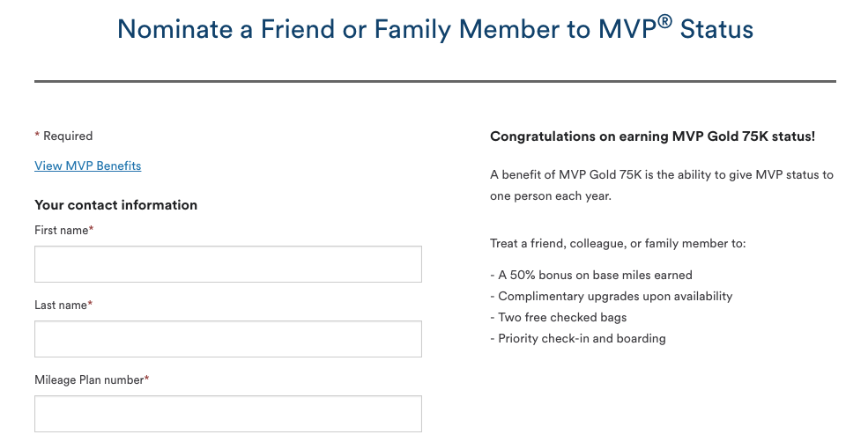Open the View MVP Benefits link
Image resolution: width=868 pixels, height=442 pixels.
[x=87, y=166]
